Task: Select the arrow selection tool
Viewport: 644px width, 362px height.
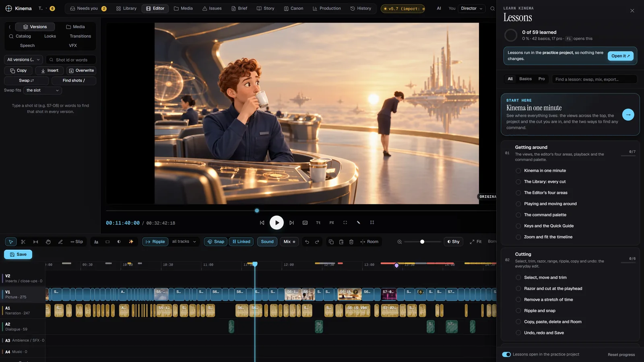Action: coord(10,242)
